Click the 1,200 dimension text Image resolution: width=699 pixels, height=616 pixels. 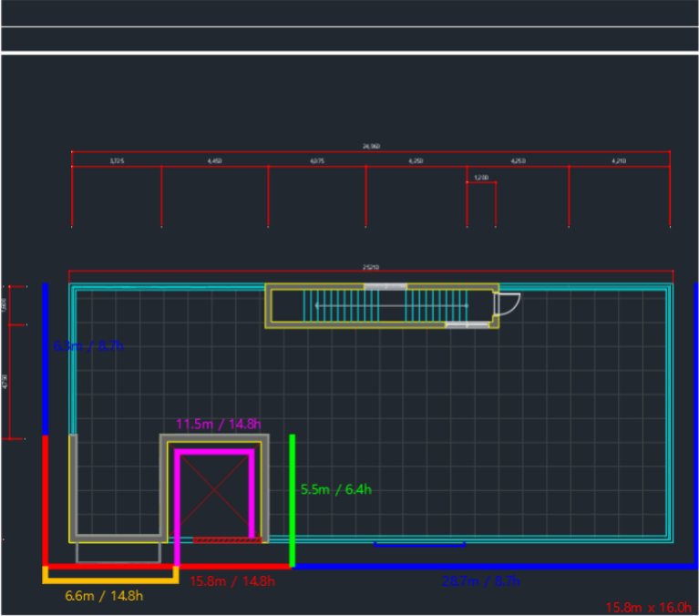tap(481, 178)
